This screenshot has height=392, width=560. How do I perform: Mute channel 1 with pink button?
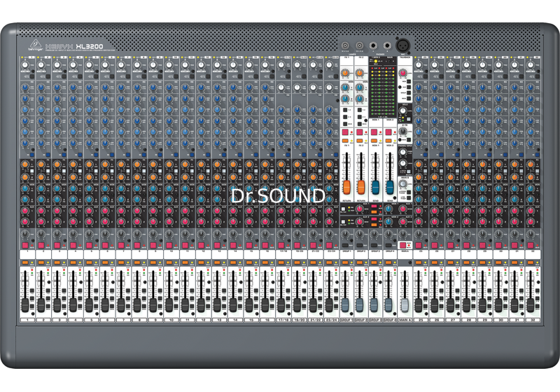pyautogui.click(x=25, y=246)
